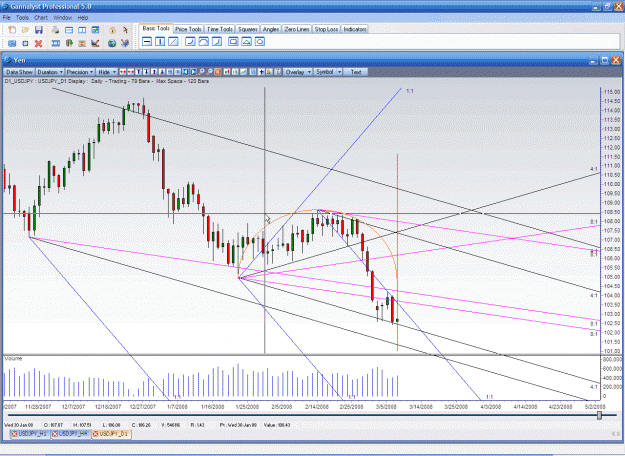Open the Duration dropdown
Screen dimensions: 625x456
[50, 72]
